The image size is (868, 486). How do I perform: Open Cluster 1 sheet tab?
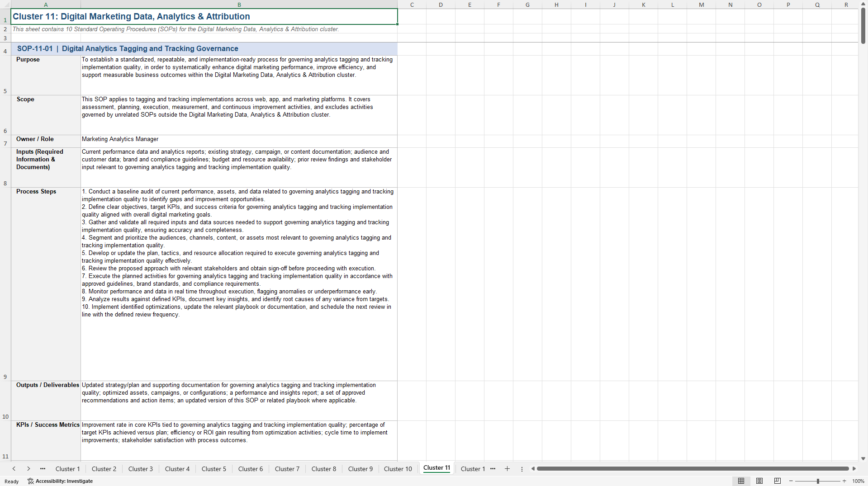coord(68,469)
